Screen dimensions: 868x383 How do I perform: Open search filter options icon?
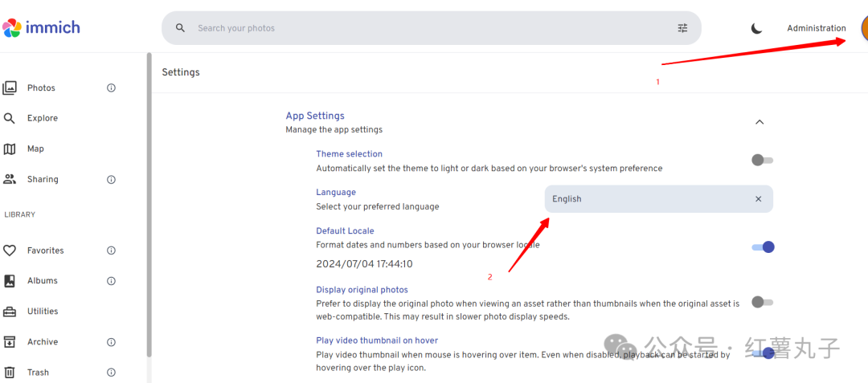(682, 28)
